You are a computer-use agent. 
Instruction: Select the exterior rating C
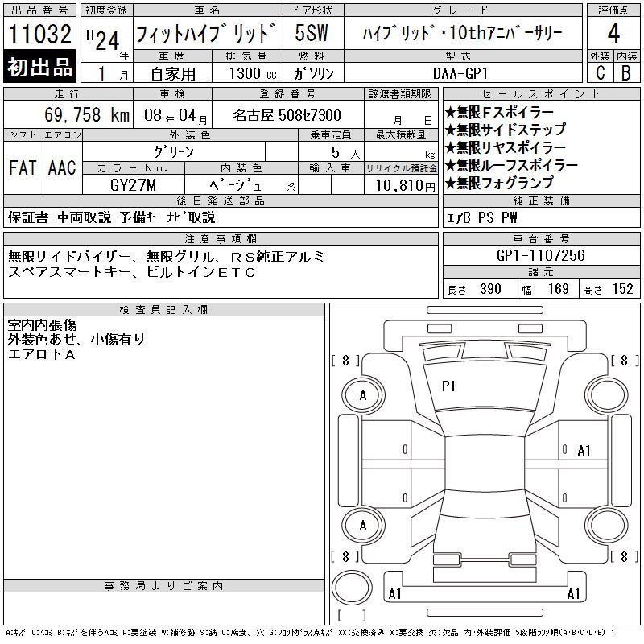(x=600, y=73)
